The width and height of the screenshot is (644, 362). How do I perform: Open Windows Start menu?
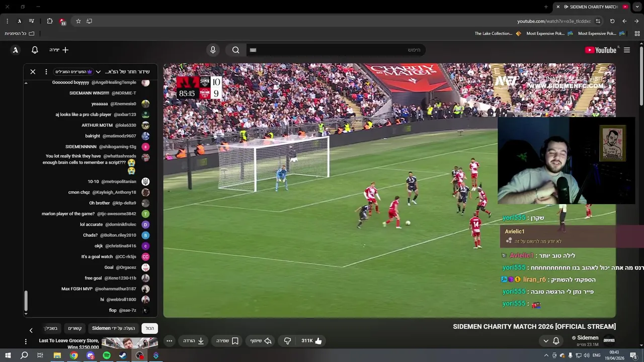pos(8,355)
